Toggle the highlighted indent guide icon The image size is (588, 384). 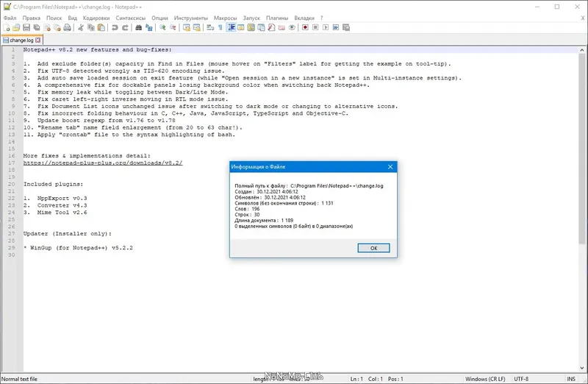[232, 27]
